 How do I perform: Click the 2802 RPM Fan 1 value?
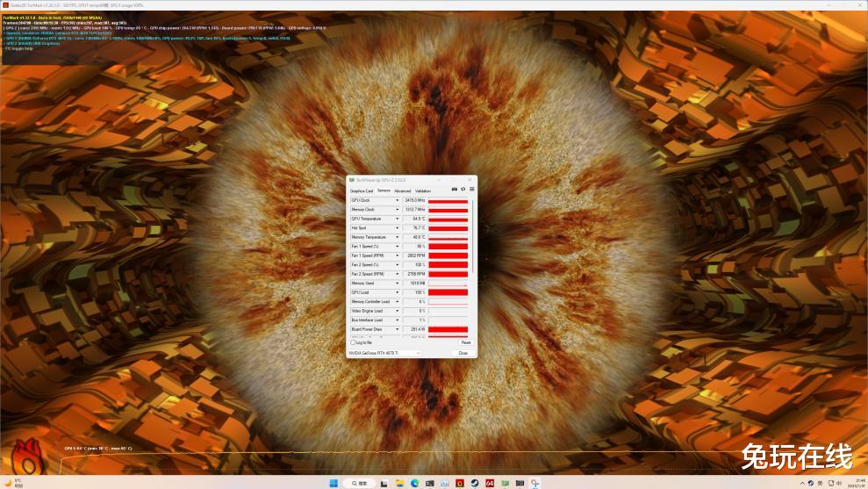click(414, 255)
